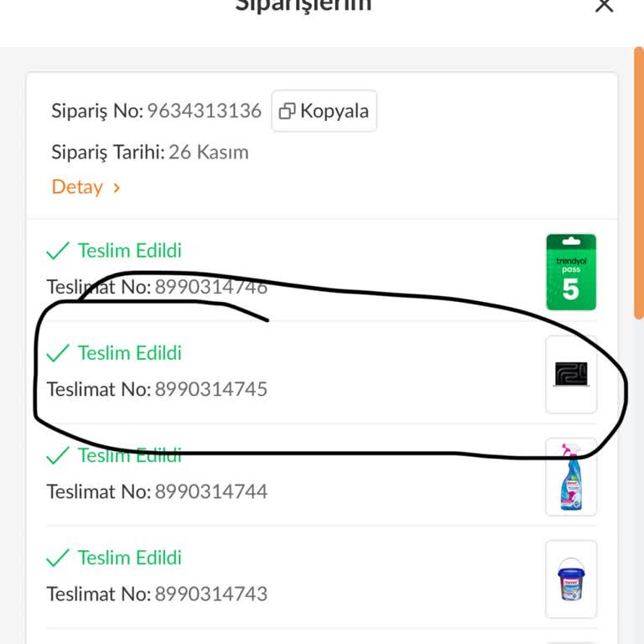This screenshot has width=644, height=644.
Task: Open the Trendyol Pass product thumbnail
Action: [x=571, y=272]
